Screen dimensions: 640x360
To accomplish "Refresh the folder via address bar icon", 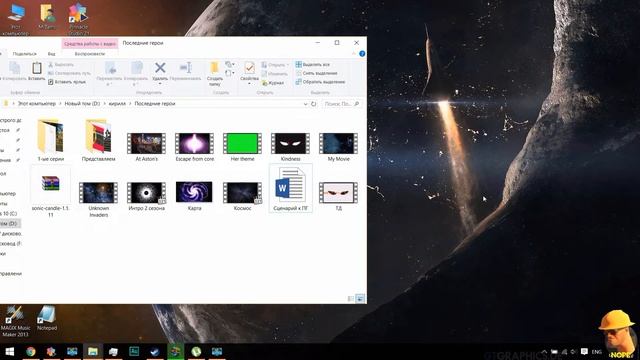I will point(313,104).
